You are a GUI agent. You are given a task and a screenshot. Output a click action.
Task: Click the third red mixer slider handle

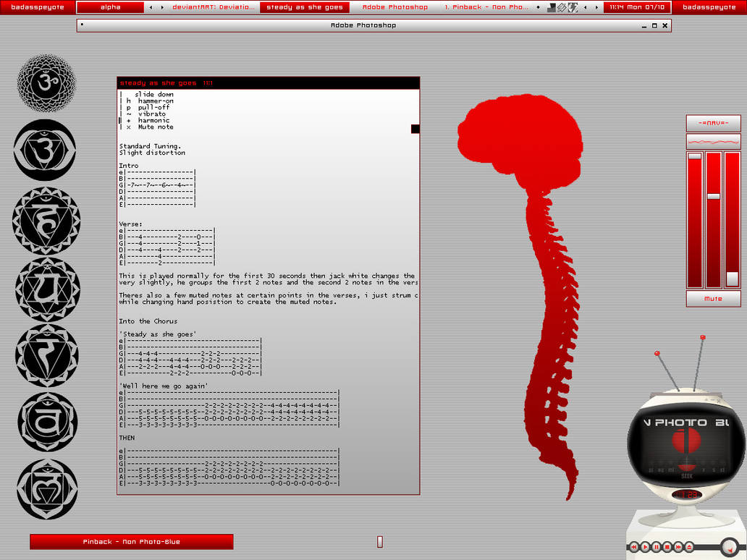[x=733, y=279]
